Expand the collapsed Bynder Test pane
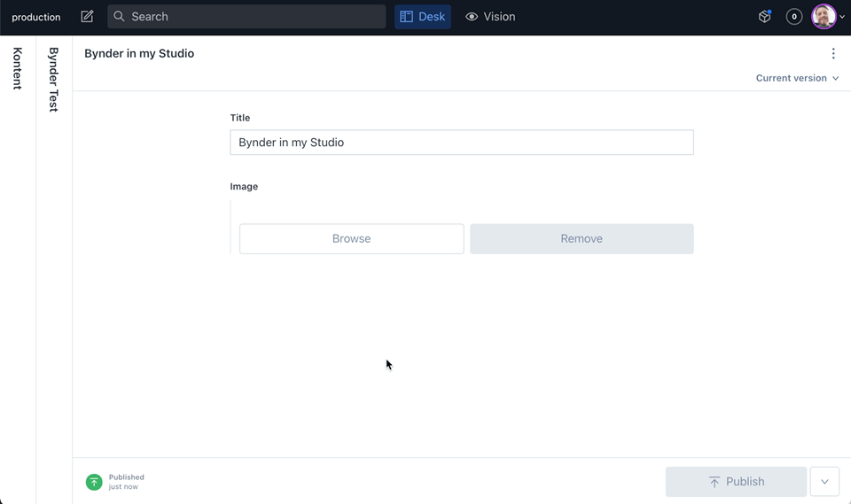 pyautogui.click(x=54, y=79)
